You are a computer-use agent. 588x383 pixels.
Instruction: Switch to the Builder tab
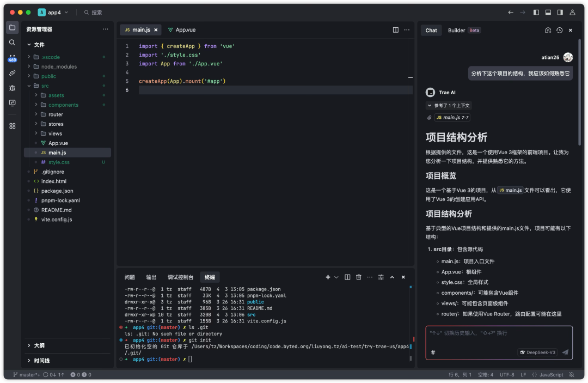(x=464, y=31)
